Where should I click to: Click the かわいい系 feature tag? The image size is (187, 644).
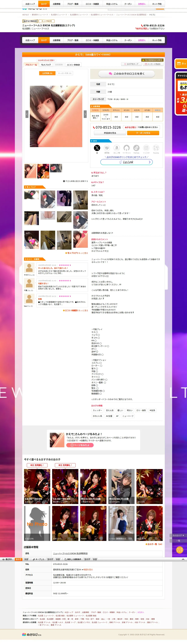point(97,416)
